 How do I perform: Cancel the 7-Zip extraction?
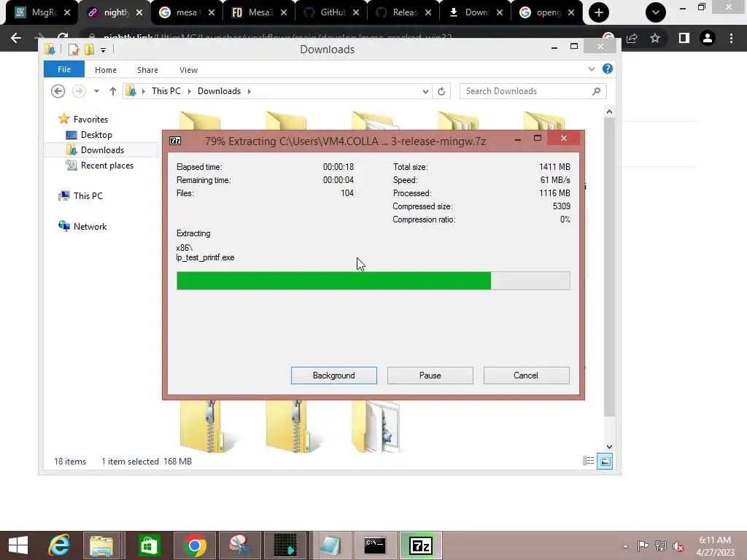526,376
